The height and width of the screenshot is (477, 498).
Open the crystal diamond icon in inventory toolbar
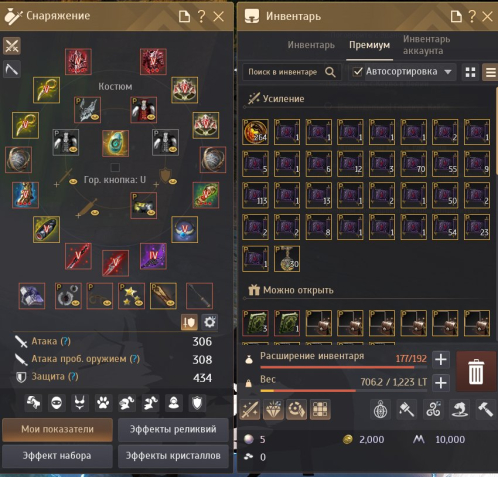click(273, 409)
